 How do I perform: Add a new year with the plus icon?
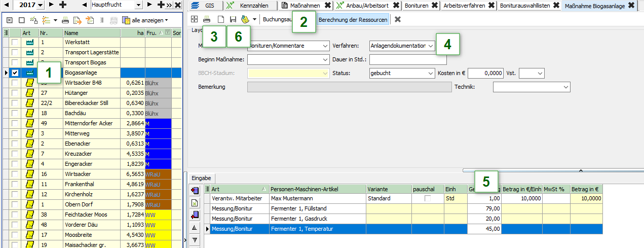click(63, 5)
